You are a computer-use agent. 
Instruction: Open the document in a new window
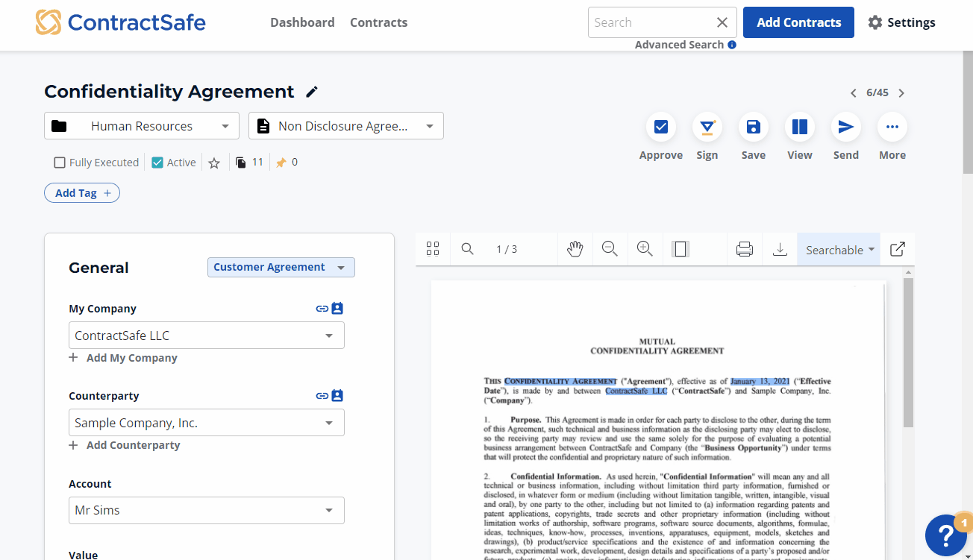point(897,248)
